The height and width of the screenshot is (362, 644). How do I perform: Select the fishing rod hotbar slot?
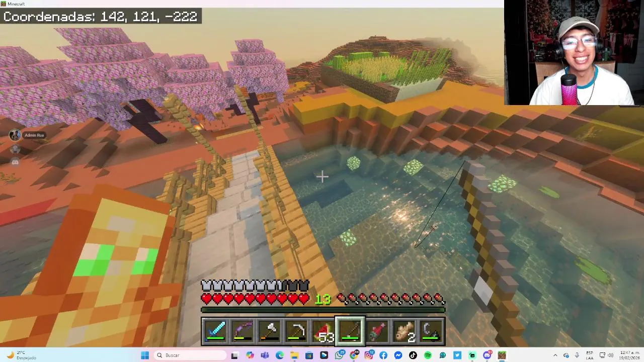351,331
